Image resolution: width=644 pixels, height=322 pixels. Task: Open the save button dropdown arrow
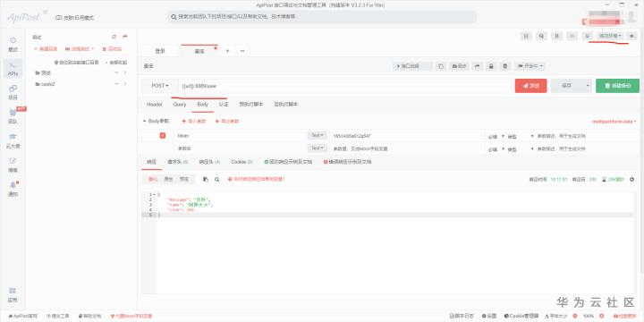click(x=588, y=86)
